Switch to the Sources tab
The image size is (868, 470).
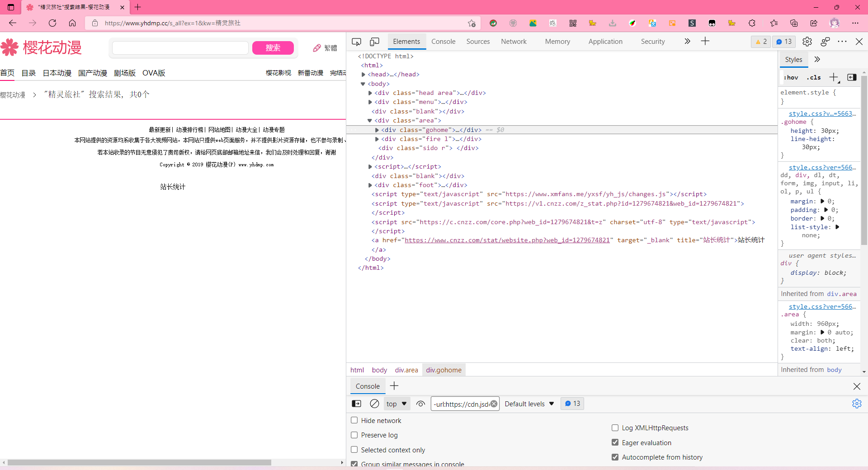click(x=478, y=42)
